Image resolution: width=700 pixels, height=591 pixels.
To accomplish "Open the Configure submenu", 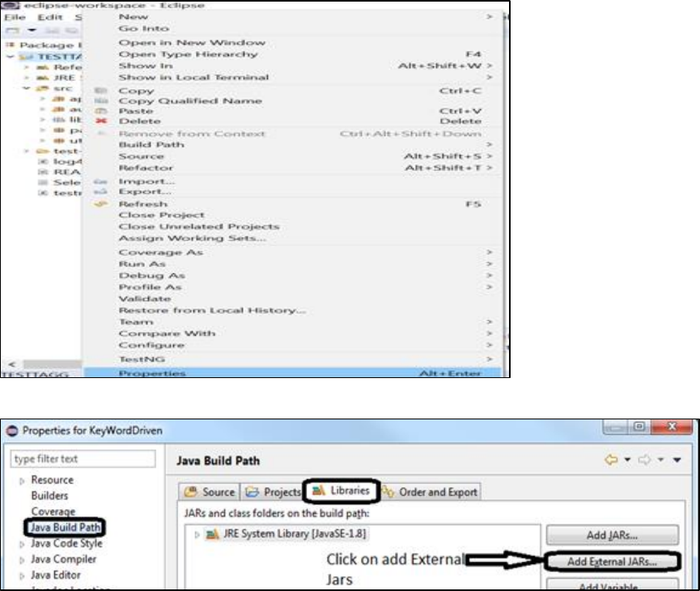I will point(293,346).
